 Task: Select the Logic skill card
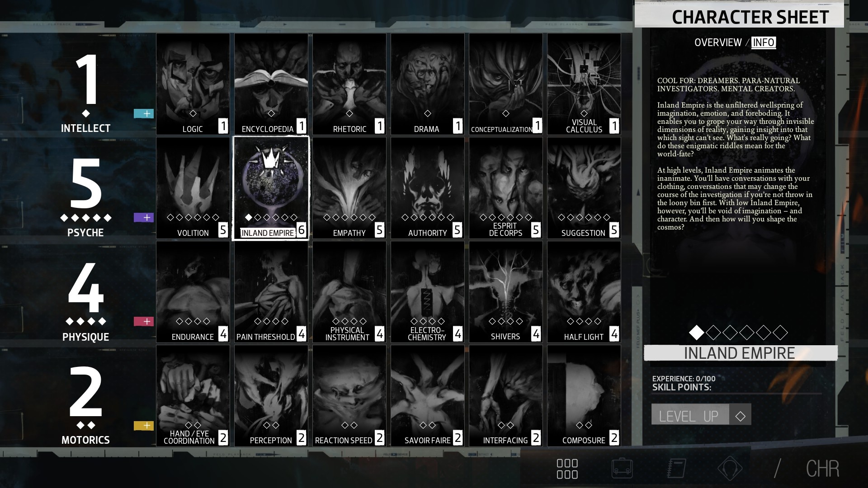click(193, 84)
